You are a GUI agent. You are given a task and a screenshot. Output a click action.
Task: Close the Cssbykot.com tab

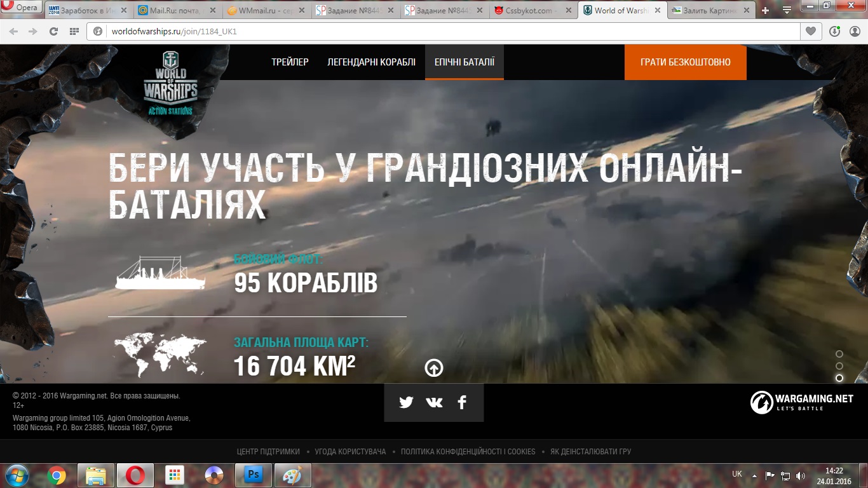coord(569,11)
